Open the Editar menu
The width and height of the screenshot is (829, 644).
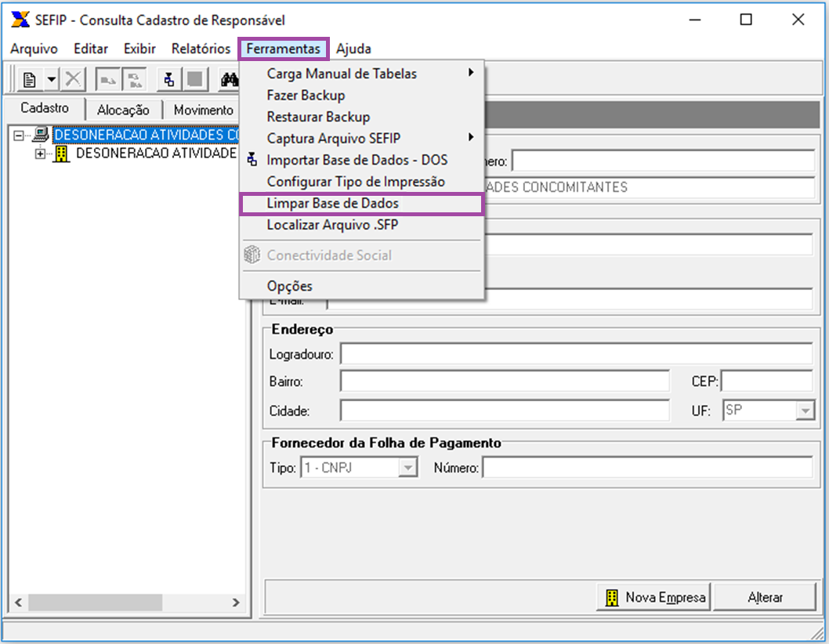click(x=91, y=49)
